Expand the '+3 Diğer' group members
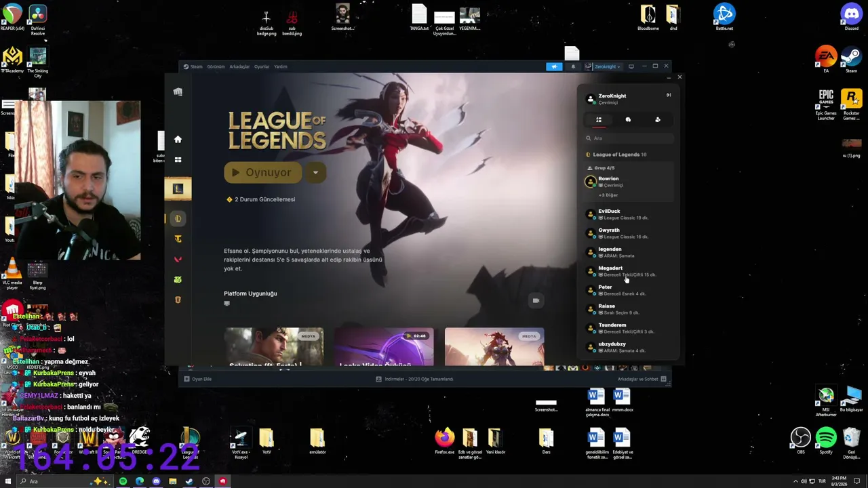This screenshot has width=868, height=488. coord(608,195)
